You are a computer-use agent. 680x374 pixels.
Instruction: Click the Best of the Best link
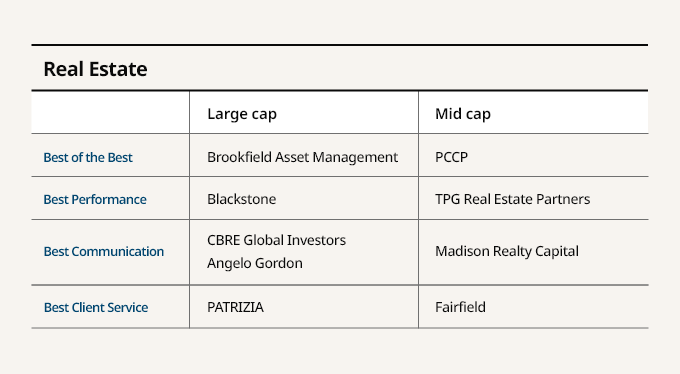coord(88,157)
